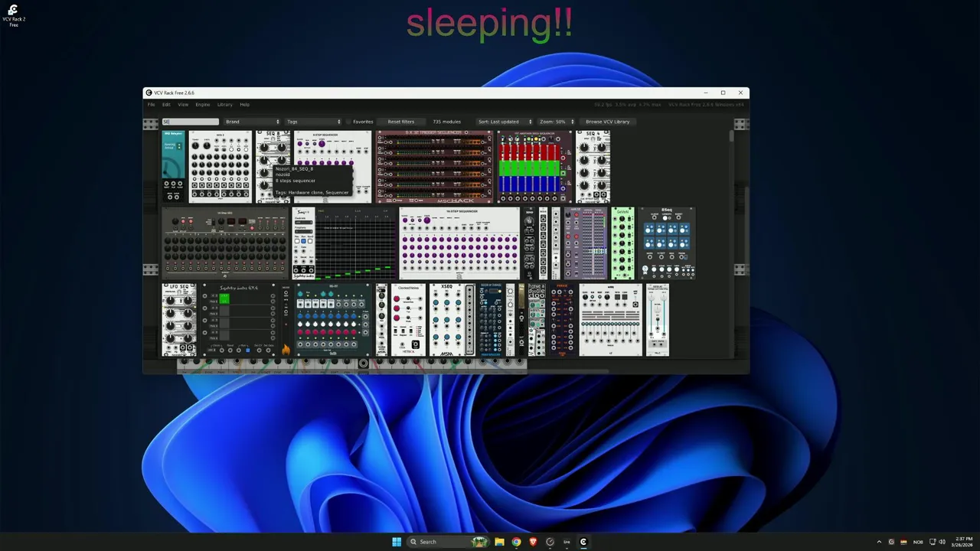This screenshot has width=980, height=551.
Task: Select the teal MIDI adapter module thumbnail
Action: (173, 167)
